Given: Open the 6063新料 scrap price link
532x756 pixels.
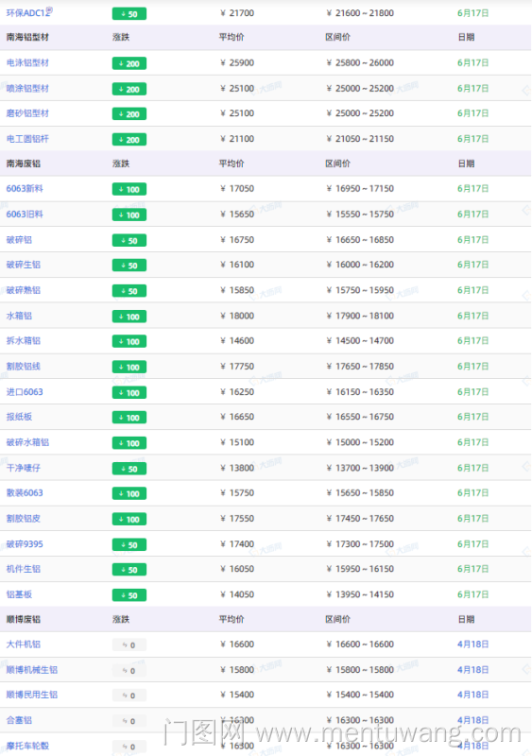Looking at the screenshot, I should point(25,188).
